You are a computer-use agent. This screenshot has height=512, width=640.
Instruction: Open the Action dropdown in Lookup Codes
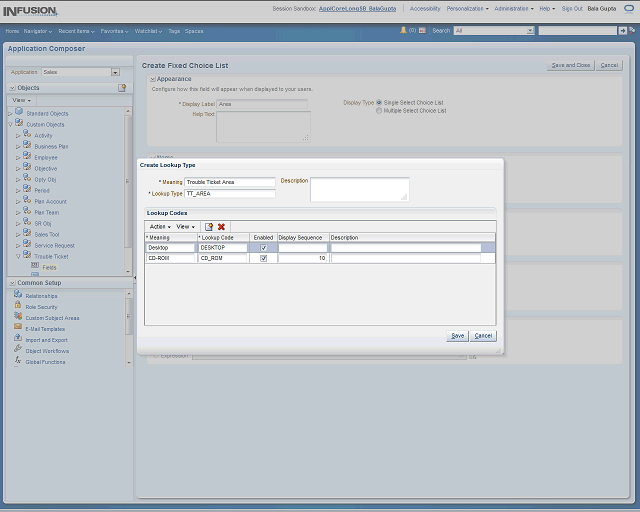pos(159,227)
